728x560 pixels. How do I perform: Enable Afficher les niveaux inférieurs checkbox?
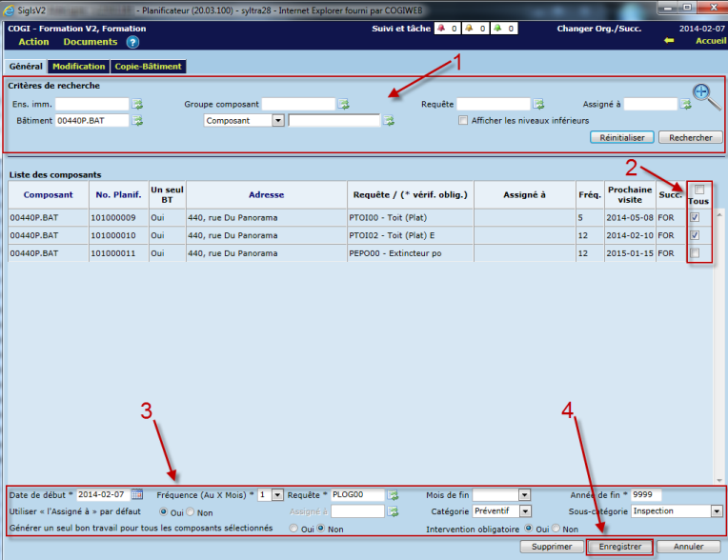(463, 121)
